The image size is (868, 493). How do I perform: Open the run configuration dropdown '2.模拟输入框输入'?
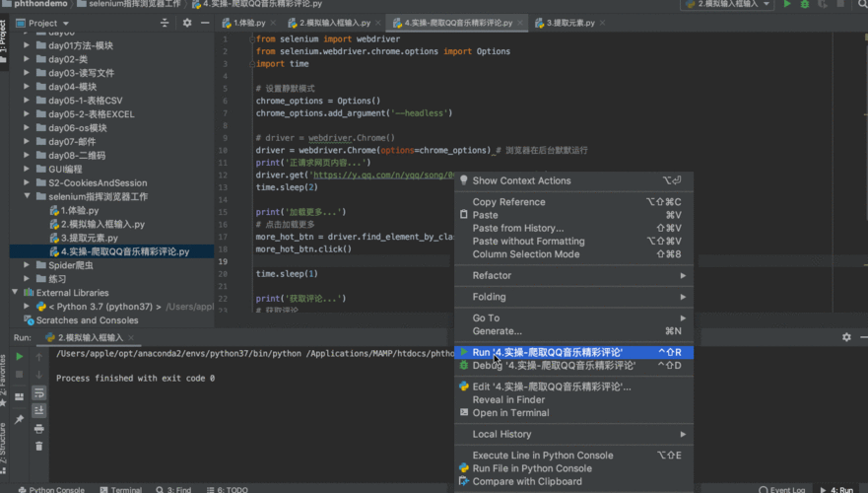[x=727, y=4]
